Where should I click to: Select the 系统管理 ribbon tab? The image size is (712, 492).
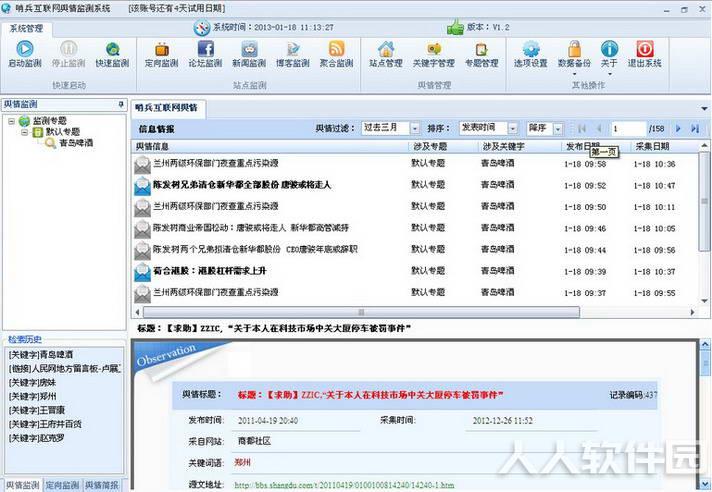point(26,29)
